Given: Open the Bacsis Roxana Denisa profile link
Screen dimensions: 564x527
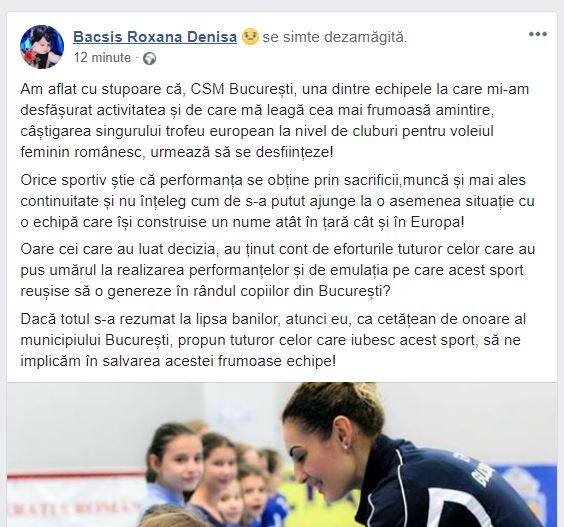Looking at the screenshot, I should click(x=155, y=37).
